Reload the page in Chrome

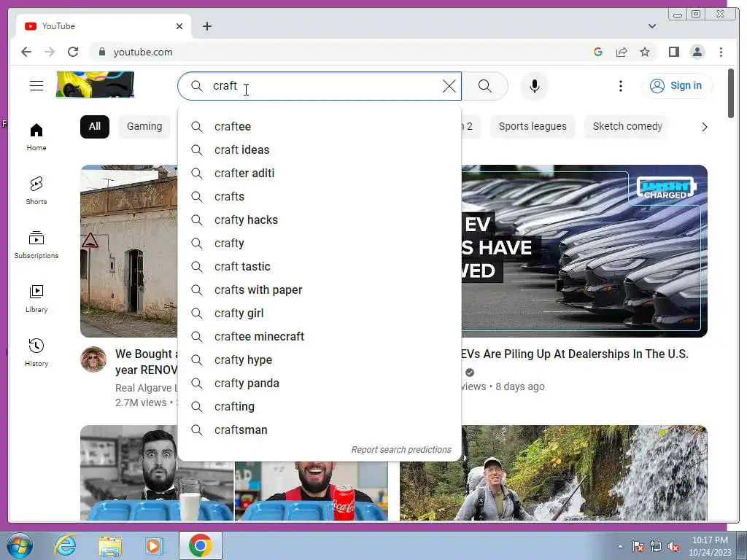point(73,52)
